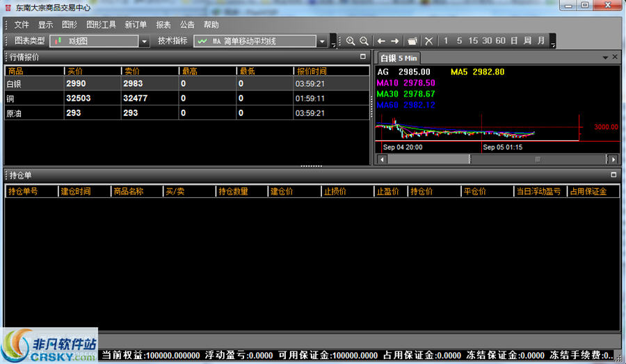626x364 pixels.
Task: Open the 报表 menu
Action: click(163, 25)
